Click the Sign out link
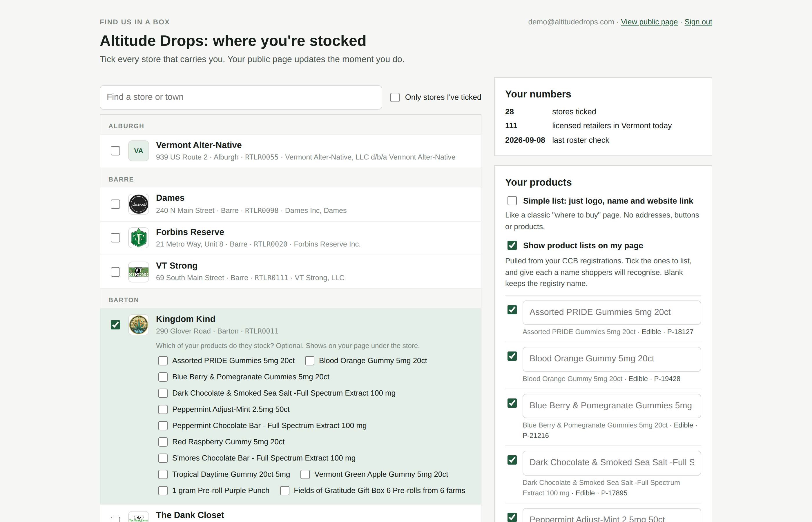 tap(698, 22)
